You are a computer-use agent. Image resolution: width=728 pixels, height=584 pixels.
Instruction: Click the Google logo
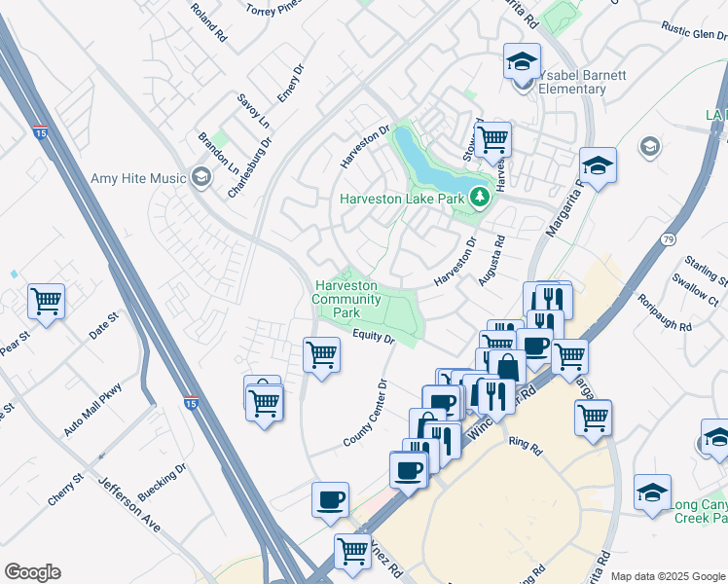[x=32, y=572]
